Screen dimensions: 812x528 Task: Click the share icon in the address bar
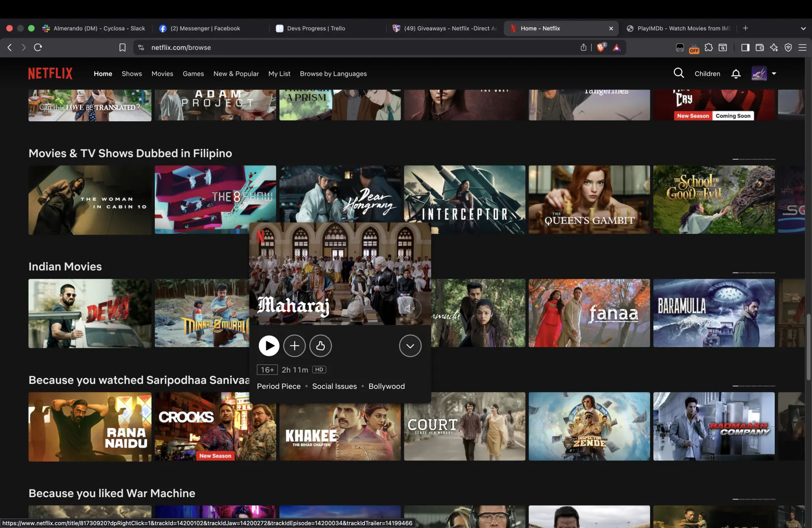(584, 47)
